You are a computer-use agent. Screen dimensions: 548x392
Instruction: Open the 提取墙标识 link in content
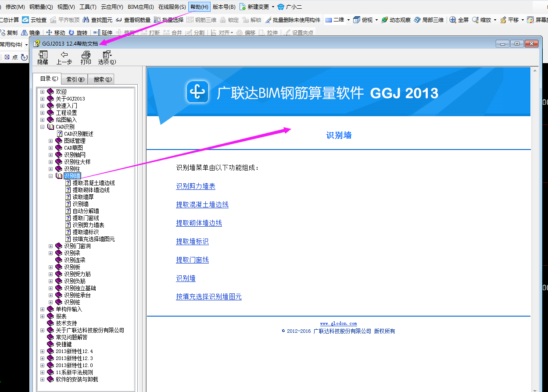[x=192, y=242]
